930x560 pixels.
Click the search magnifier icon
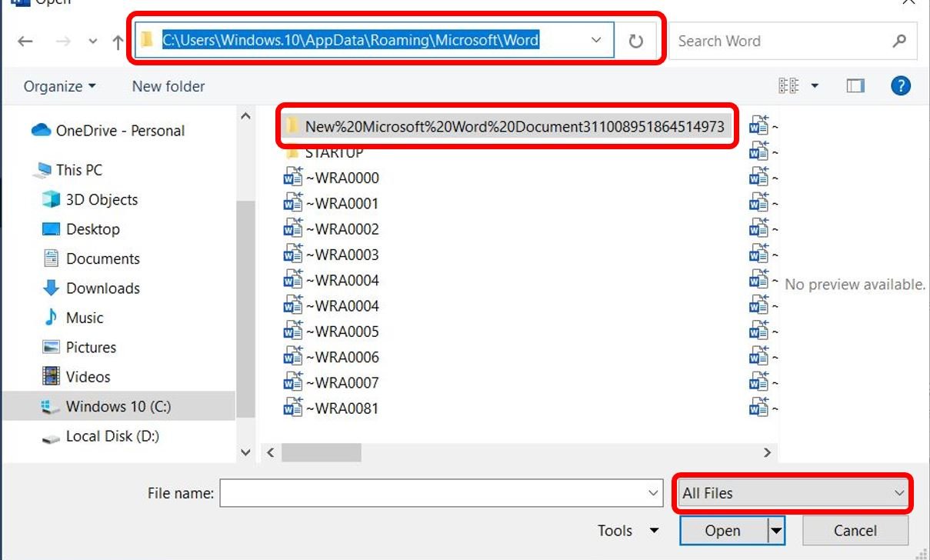tap(899, 41)
